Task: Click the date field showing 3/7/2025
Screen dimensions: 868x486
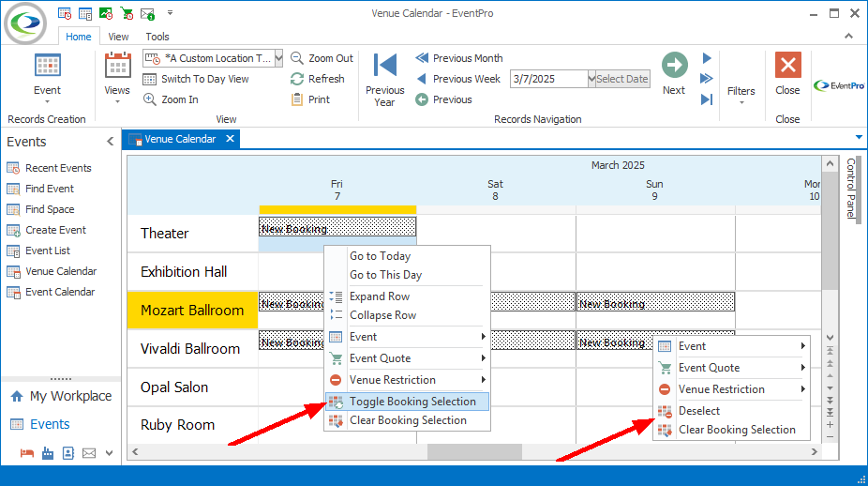Action: (x=548, y=79)
